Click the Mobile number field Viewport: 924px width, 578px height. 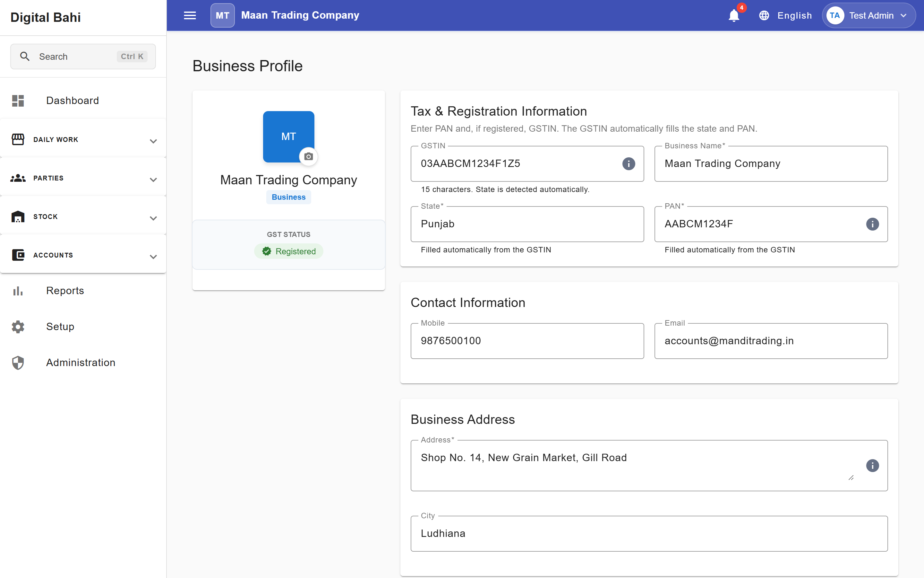pyautogui.click(x=527, y=341)
